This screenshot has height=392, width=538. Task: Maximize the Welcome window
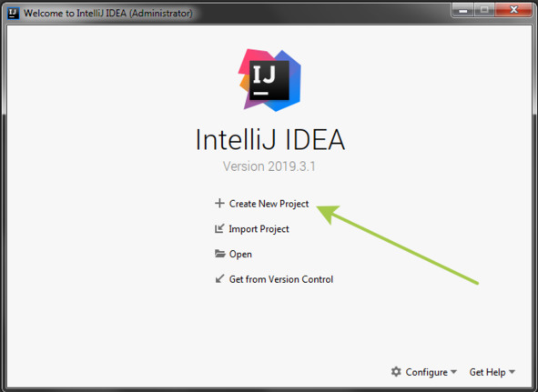point(484,10)
